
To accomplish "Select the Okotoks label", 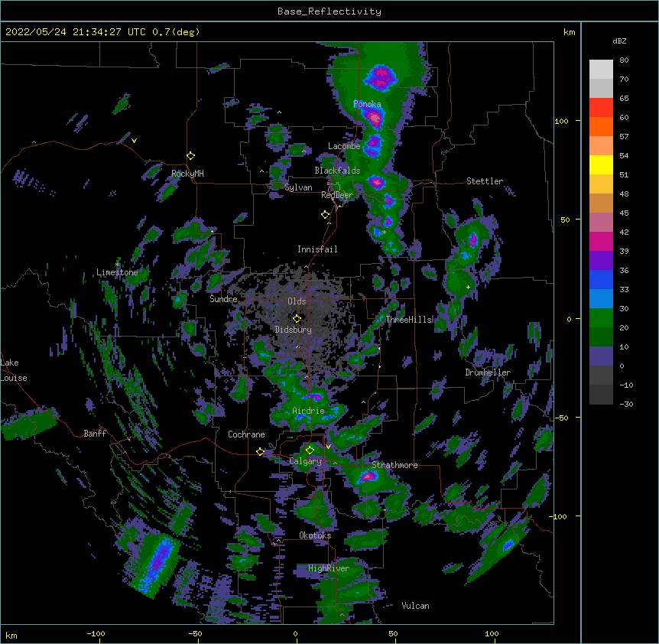I will [315, 535].
